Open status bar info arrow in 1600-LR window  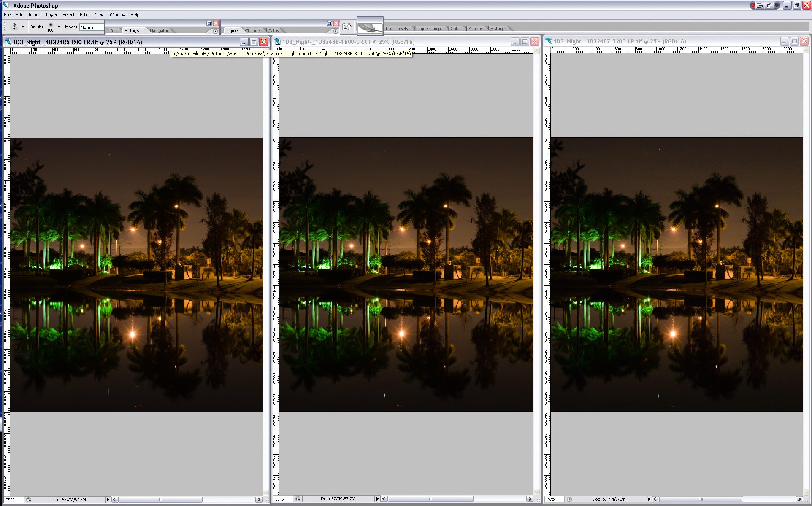377,499
